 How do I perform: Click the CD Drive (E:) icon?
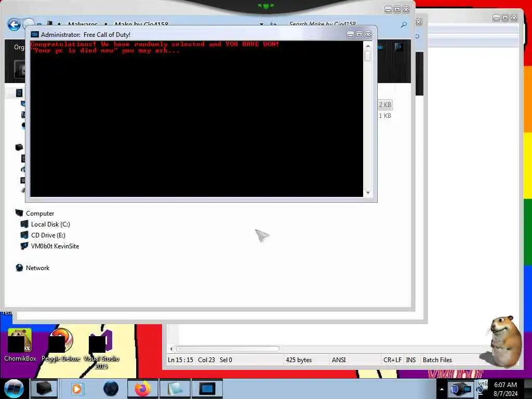[x=24, y=235]
